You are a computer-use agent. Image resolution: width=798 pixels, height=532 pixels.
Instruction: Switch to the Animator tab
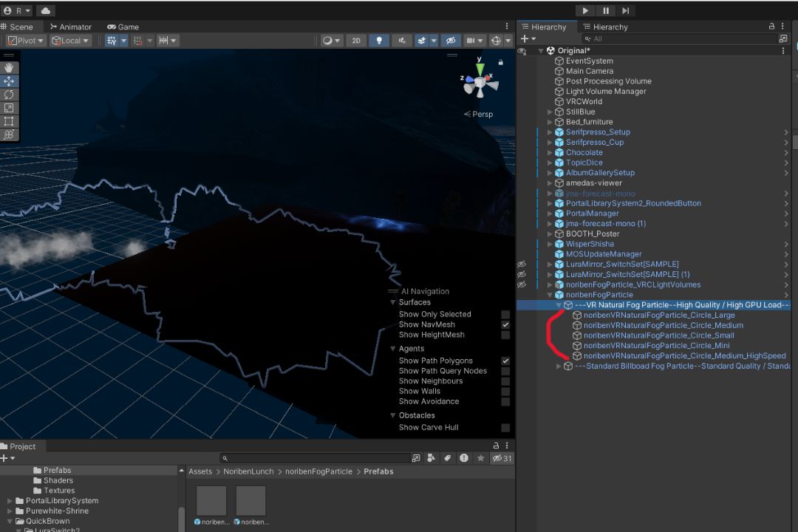(71, 27)
